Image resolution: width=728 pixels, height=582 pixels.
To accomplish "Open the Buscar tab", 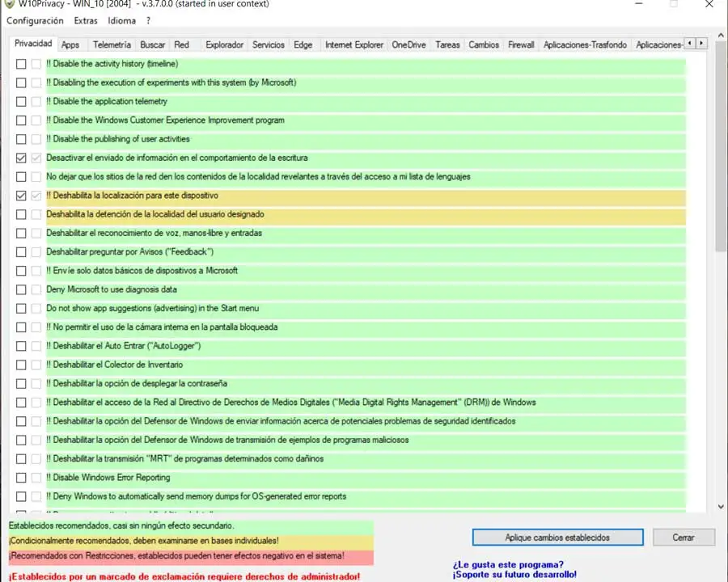I will click(152, 45).
